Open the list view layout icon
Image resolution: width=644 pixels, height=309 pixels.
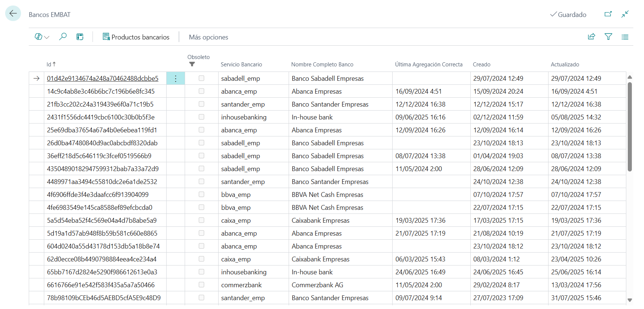[x=625, y=37]
